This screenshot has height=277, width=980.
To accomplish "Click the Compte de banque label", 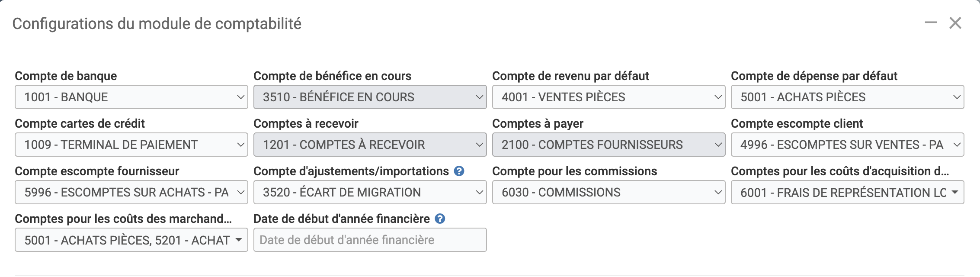I will coord(66,76).
